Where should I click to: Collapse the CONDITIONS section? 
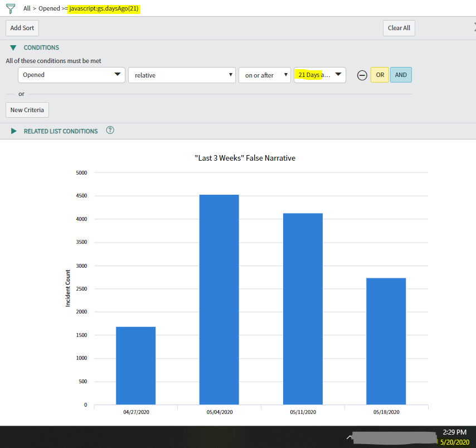tap(13, 47)
